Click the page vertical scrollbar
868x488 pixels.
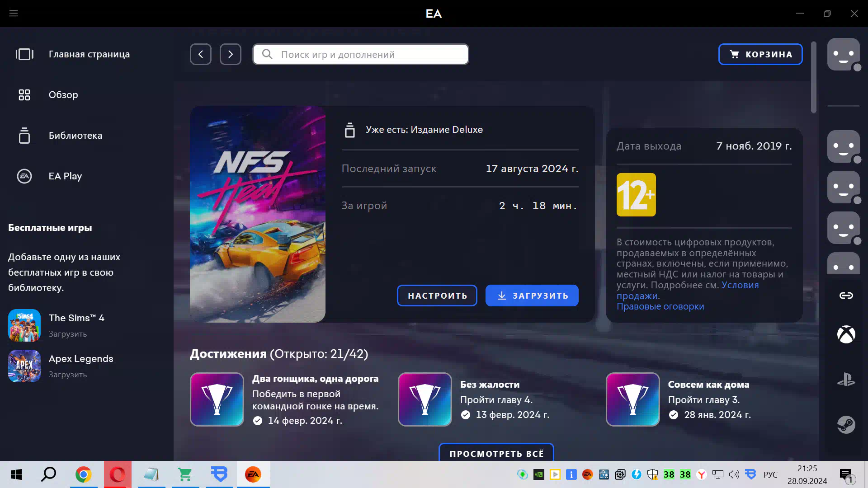tap(814, 77)
